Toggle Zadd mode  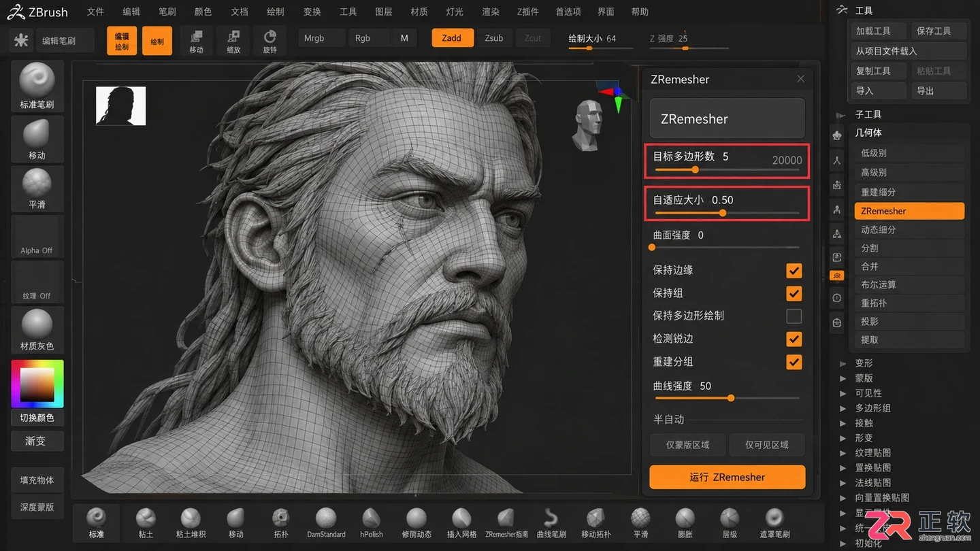click(452, 38)
